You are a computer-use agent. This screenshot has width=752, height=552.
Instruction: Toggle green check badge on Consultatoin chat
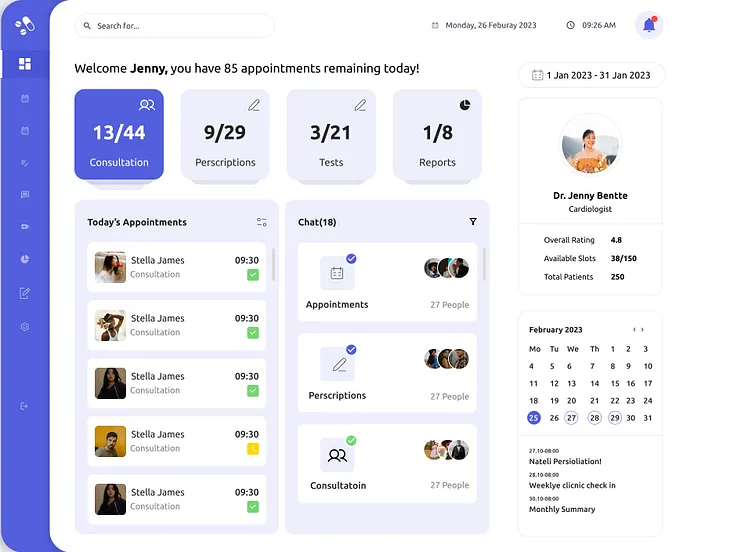(352, 440)
